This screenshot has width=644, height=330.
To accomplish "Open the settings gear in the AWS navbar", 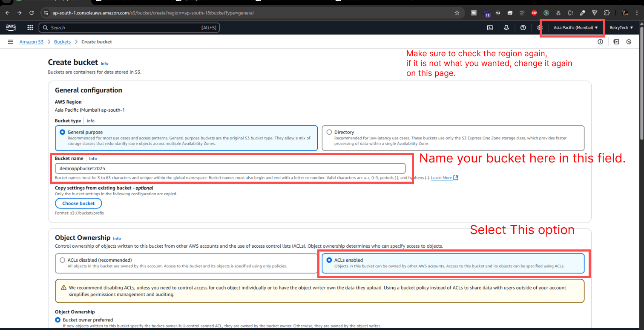I will click(x=540, y=27).
